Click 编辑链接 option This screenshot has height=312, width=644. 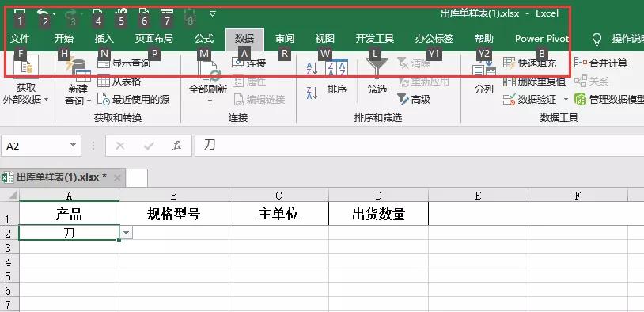pyautogui.click(x=259, y=99)
